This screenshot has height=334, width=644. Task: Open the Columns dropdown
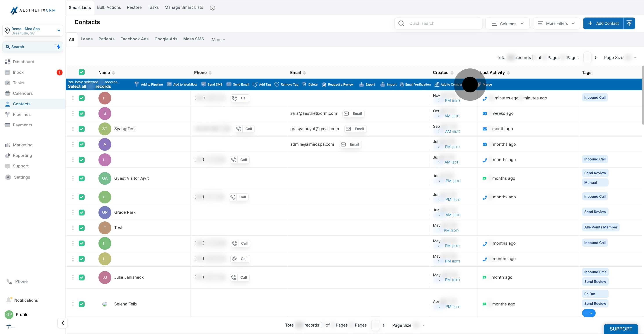(507, 23)
